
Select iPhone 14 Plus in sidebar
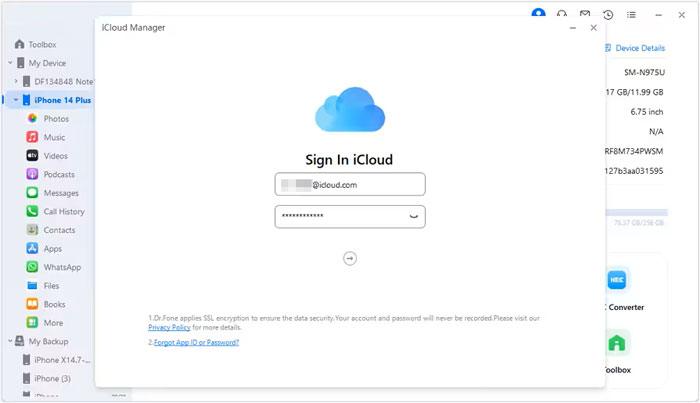pyautogui.click(x=62, y=100)
